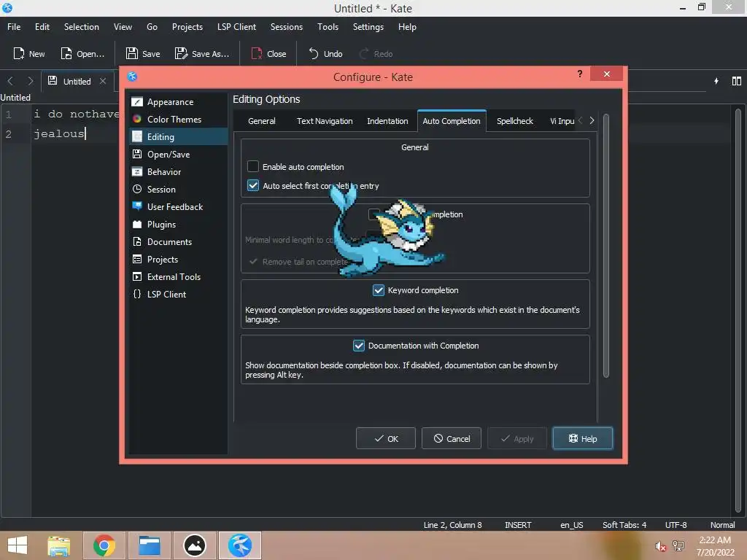This screenshot has width=747, height=560.
Task: Switch to the Auto Completion tab
Action: click(452, 121)
